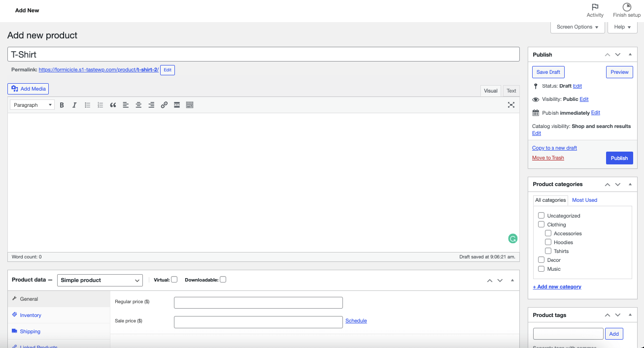Image resolution: width=644 pixels, height=348 pixels.
Task: Collapse the Product categories panel
Action: click(630, 184)
